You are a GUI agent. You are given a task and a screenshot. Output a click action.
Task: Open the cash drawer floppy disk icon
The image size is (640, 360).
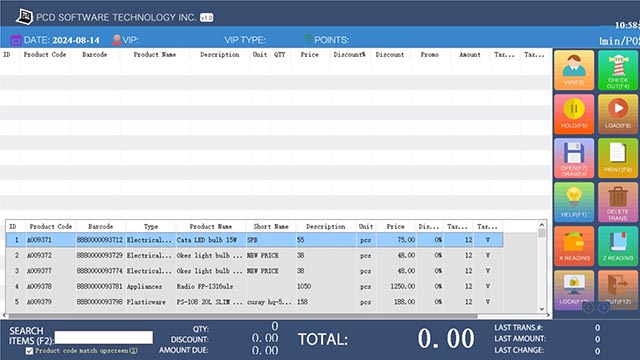574,158
